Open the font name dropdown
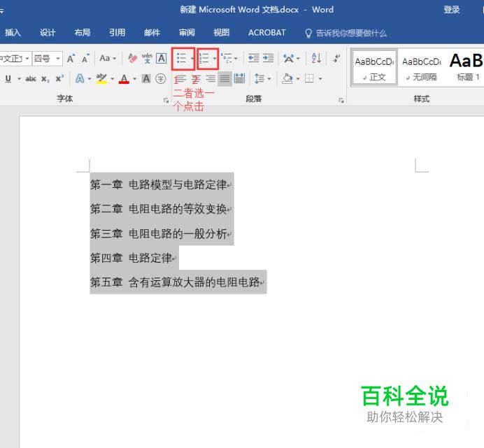Viewport: 484px width, 448px height. tap(27, 58)
